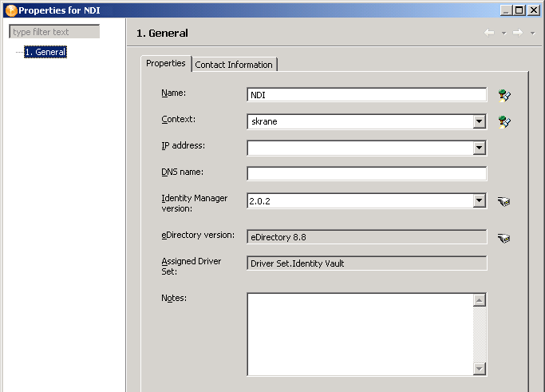Image resolution: width=545 pixels, height=392 pixels.
Task: Select the Properties tab
Action: click(x=166, y=63)
